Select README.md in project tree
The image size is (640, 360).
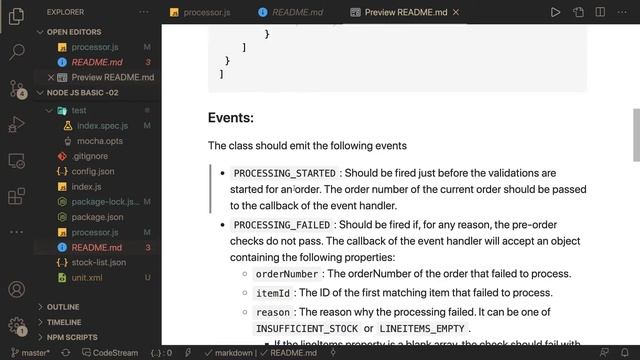pyautogui.click(x=96, y=247)
